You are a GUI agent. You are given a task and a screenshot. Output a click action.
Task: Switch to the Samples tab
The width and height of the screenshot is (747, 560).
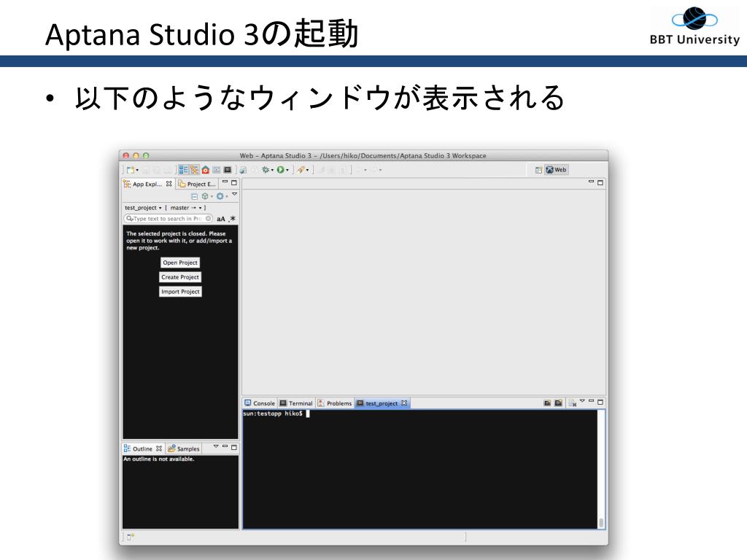(x=184, y=448)
